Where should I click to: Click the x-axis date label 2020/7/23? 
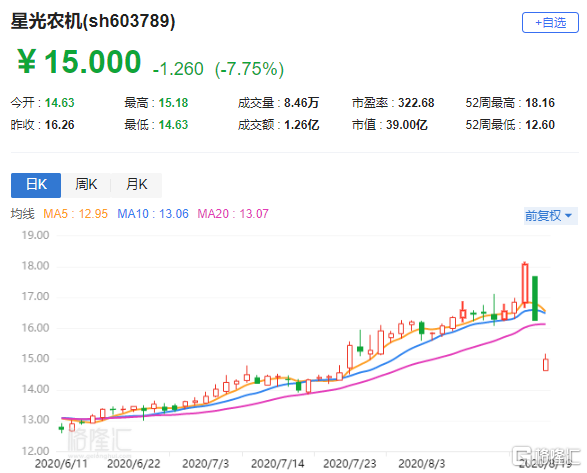(350, 464)
